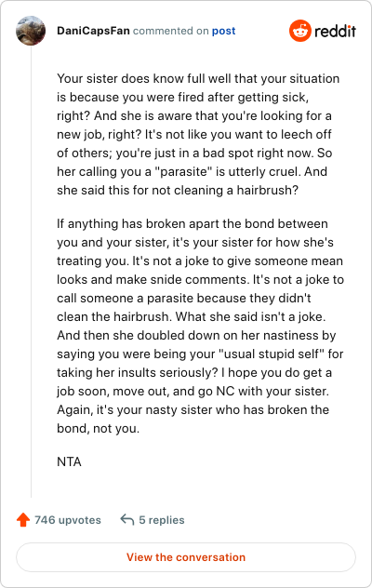Open the "5 replies" link
The width and height of the screenshot is (372, 588).
pyautogui.click(x=162, y=520)
